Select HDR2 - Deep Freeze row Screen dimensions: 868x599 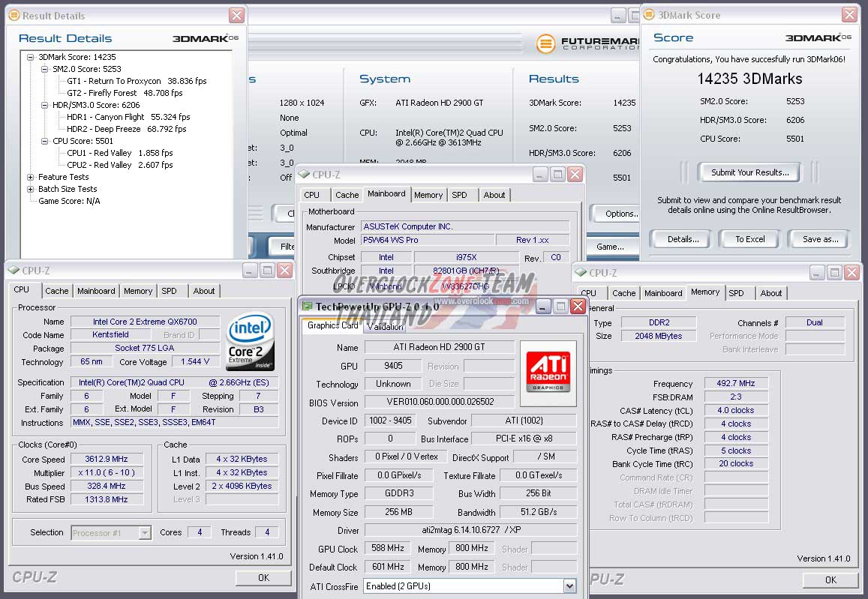[x=126, y=129]
